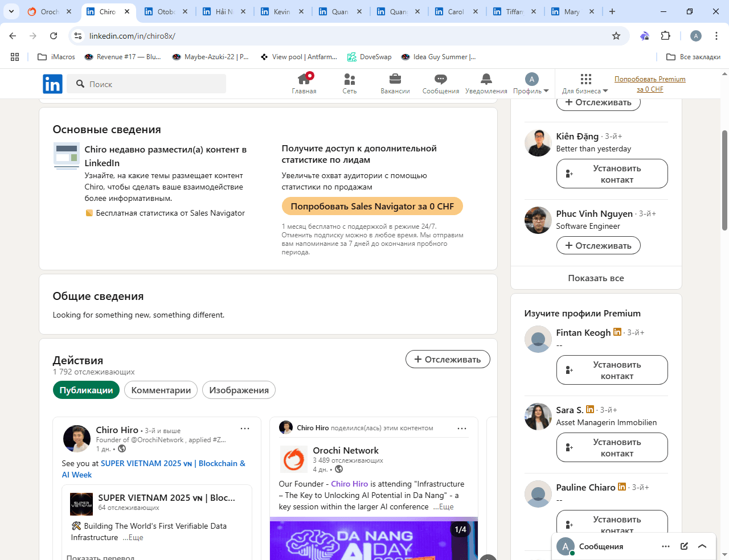Connect with Kiên Đặng via Установить контакт
The height and width of the screenshot is (560, 729).
612,174
